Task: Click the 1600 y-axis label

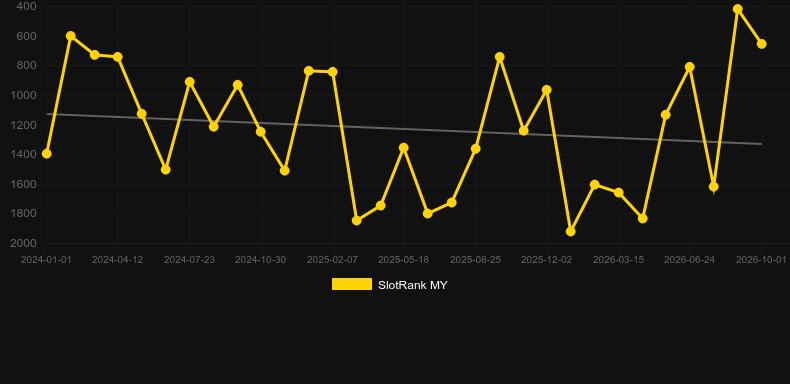Action: pos(24,184)
